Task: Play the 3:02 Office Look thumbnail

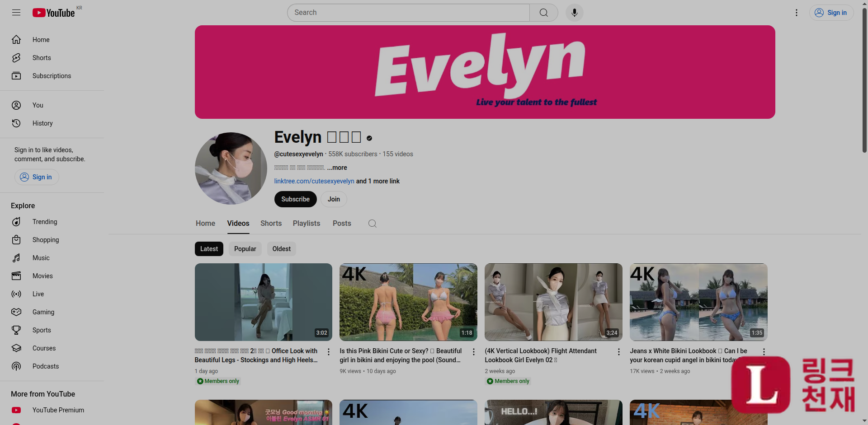Action: pos(264,302)
